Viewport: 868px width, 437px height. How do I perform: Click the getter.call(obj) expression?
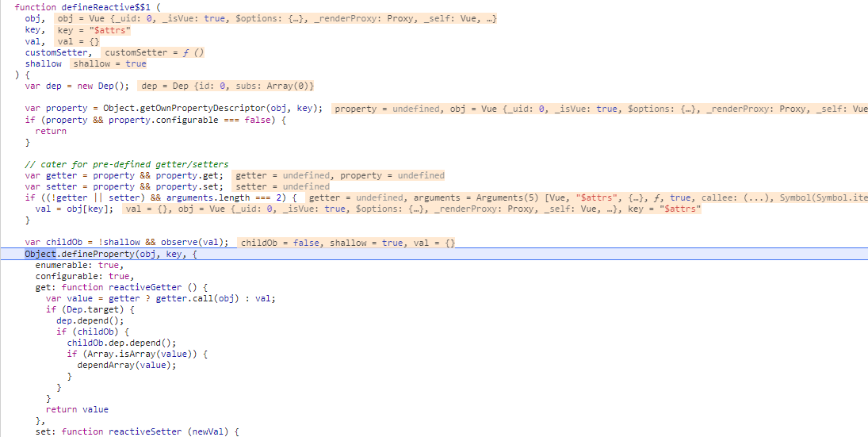197,298
